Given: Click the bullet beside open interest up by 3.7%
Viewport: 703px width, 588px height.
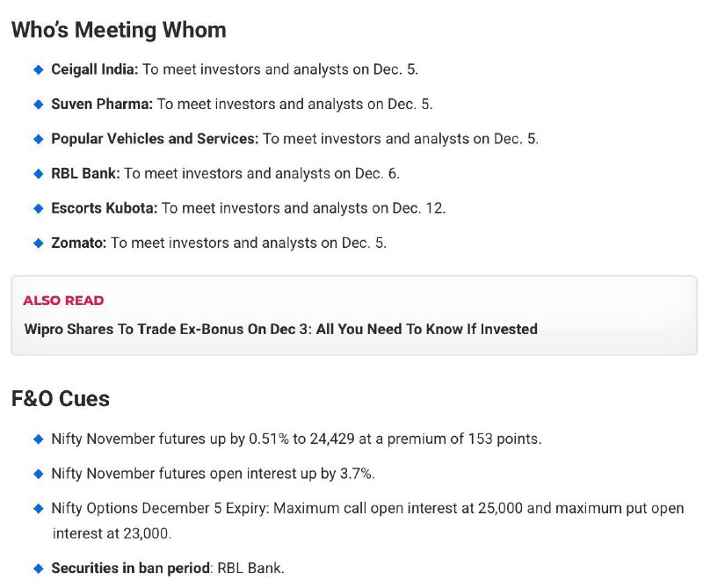Looking at the screenshot, I should [x=39, y=474].
